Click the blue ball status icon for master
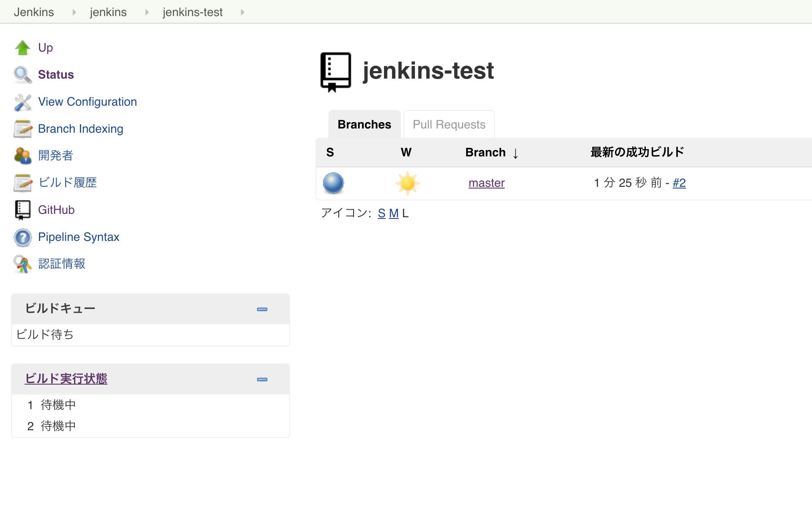 (x=333, y=183)
